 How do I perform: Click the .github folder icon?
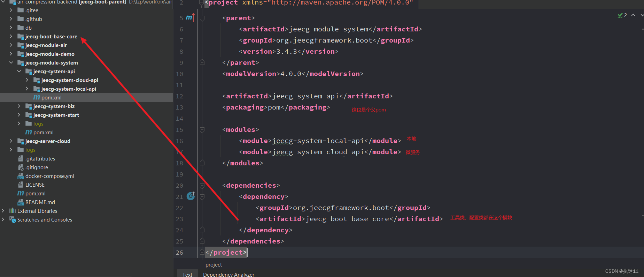[x=21, y=19]
